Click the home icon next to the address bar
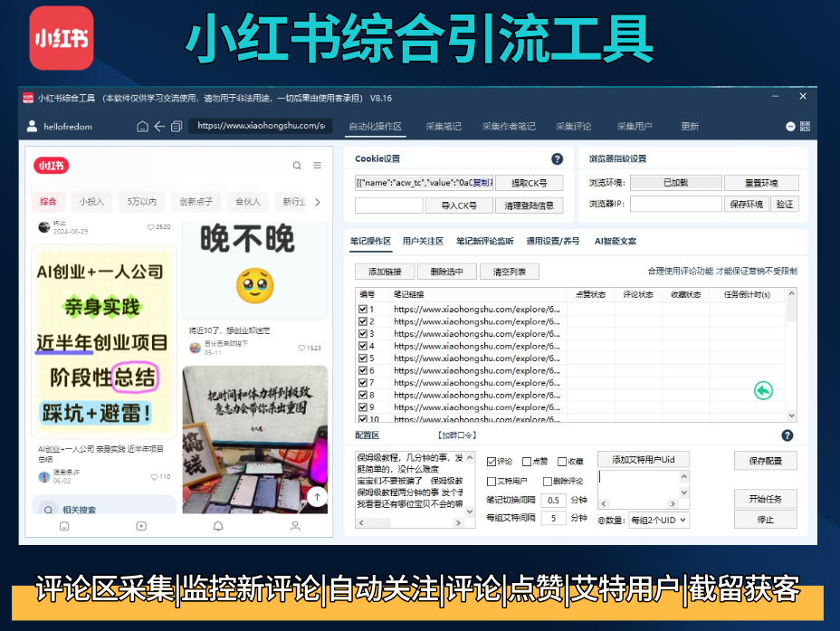Image resolution: width=840 pixels, height=631 pixels. point(144,128)
